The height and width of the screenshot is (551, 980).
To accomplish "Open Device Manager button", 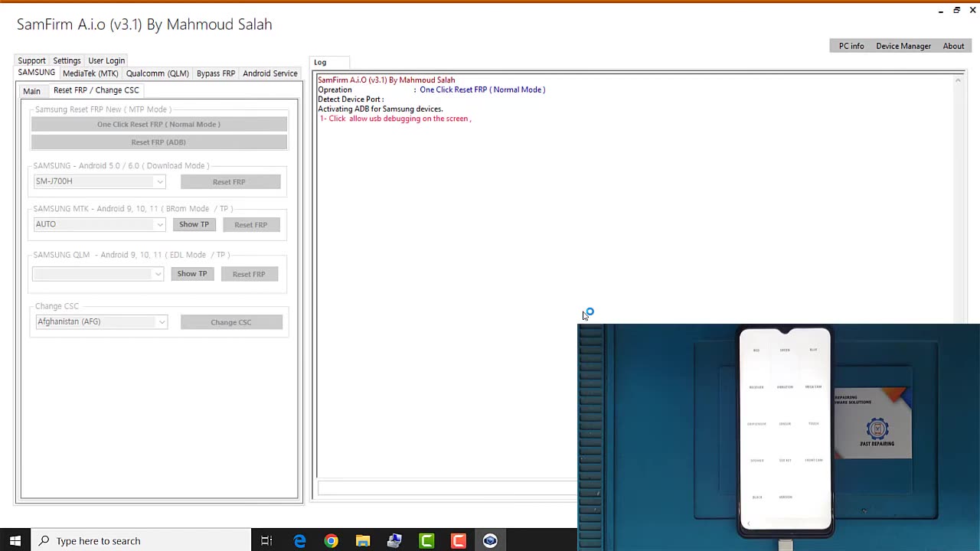I will [903, 46].
